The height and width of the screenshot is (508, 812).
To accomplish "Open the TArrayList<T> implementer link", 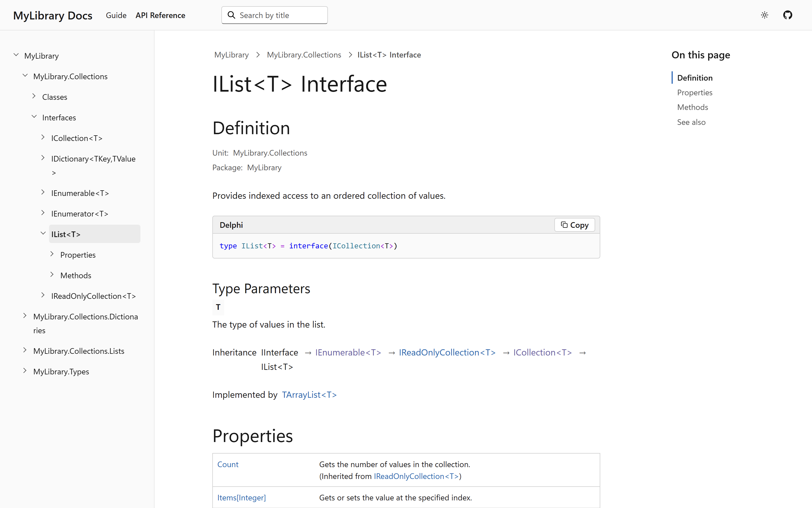I will [309, 395].
